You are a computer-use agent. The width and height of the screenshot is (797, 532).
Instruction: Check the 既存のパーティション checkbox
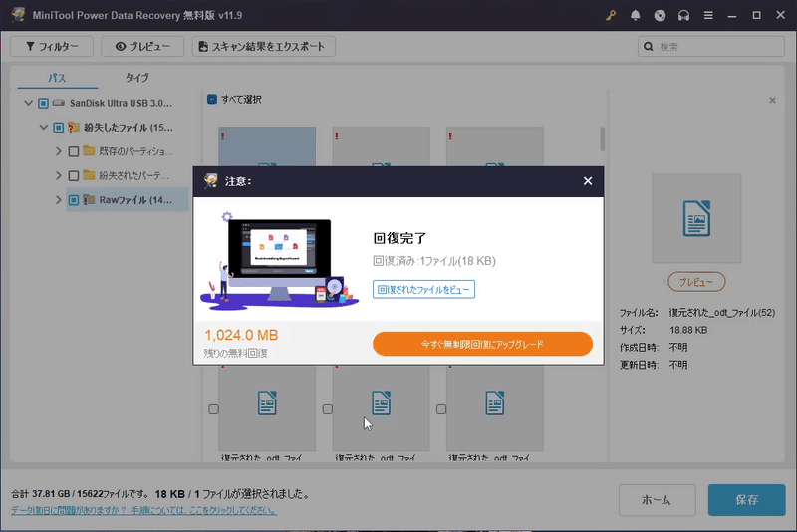point(74,151)
